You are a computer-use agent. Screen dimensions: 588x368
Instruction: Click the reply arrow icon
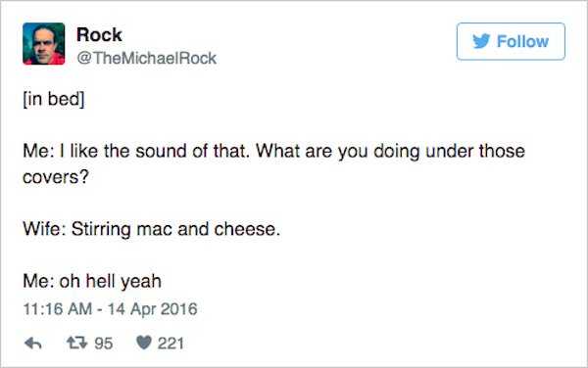coord(33,343)
